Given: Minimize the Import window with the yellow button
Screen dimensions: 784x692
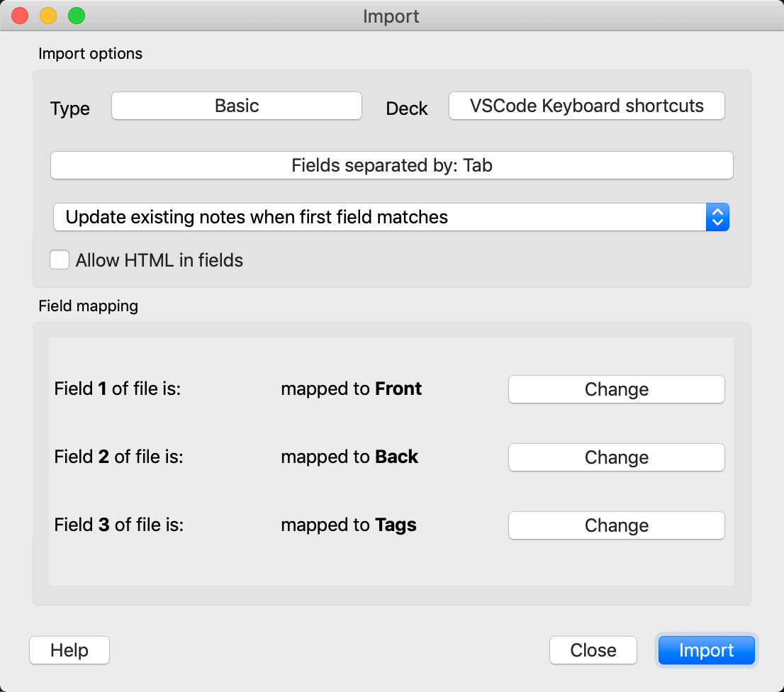Looking at the screenshot, I should click(47, 15).
